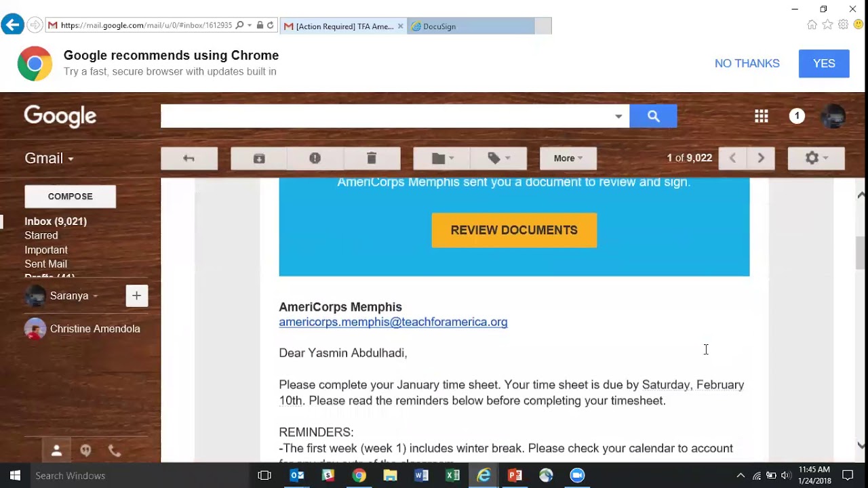Screen dimensions: 868x488
Task: Click americorps.memphis@teachforamerica.org link
Action: pos(393,322)
